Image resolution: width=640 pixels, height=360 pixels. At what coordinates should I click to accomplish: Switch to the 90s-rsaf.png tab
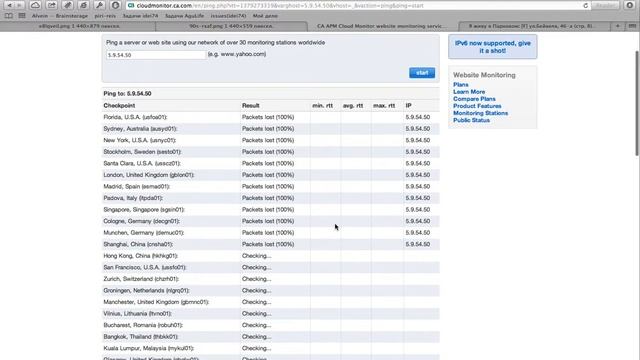click(231, 26)
